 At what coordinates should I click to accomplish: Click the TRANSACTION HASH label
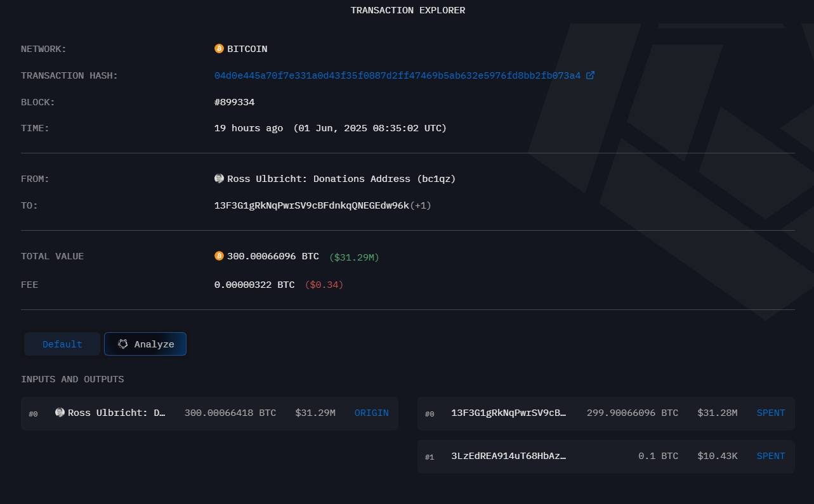[70, 75]
